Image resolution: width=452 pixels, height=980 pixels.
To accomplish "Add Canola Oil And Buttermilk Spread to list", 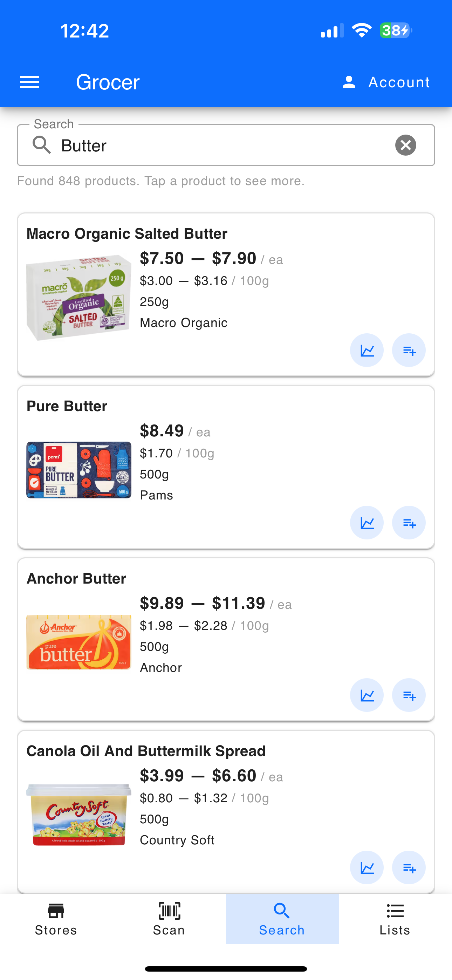I will (409, 867).
